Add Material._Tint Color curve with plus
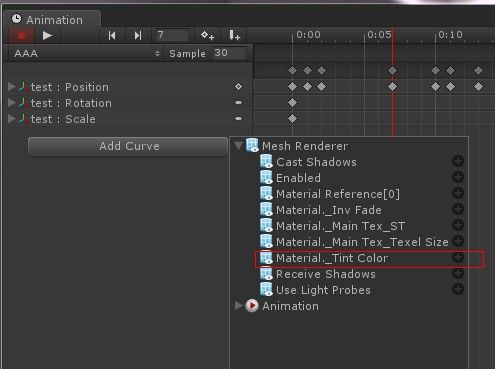 tap(458, 257)
